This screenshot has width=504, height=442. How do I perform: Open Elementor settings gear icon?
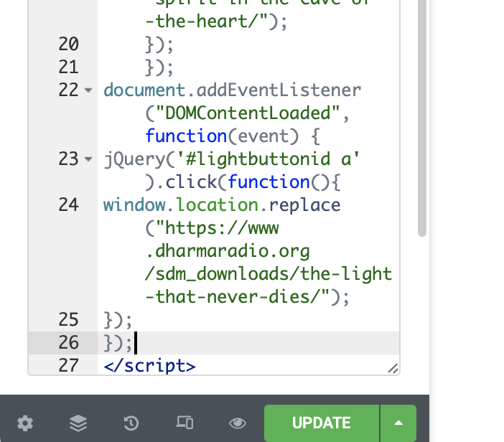pos(25,423)
